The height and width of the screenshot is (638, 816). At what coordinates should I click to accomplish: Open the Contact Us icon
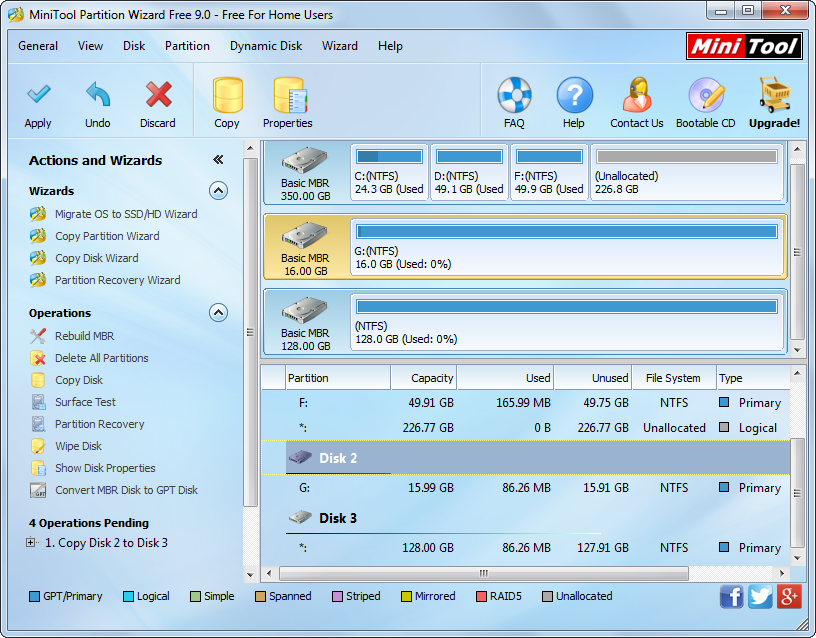pos(637,95)
